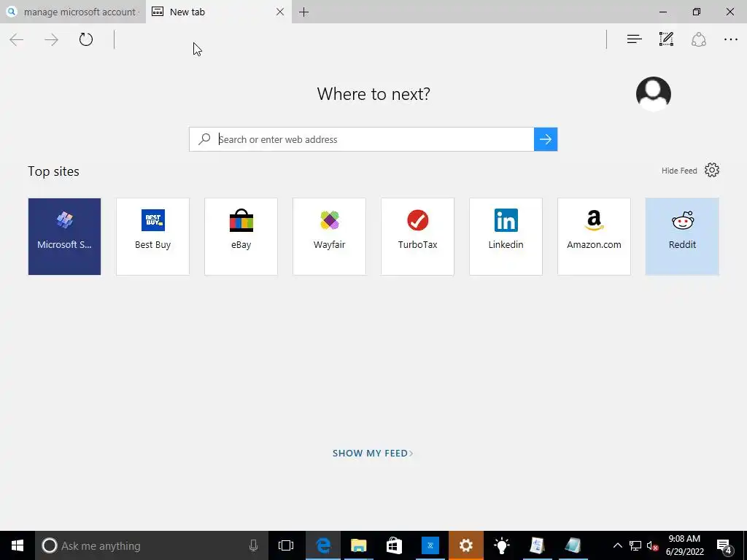
Task: Open Edge browser from the taskbar
Action: [x=323, y=545]
